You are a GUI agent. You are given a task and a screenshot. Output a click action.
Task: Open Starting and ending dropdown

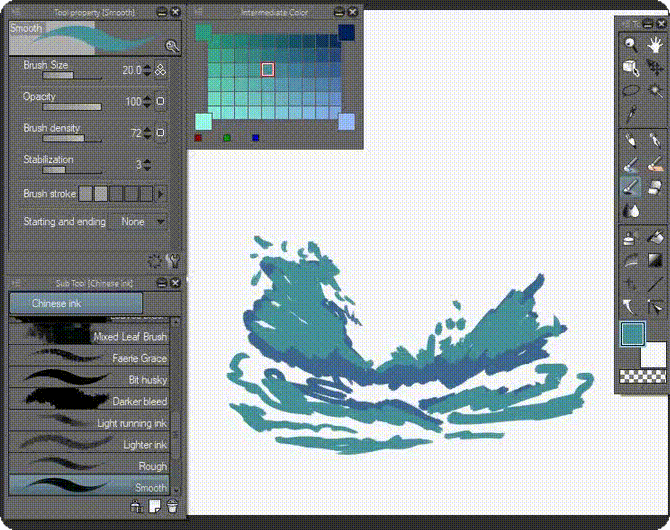[140, 222]
